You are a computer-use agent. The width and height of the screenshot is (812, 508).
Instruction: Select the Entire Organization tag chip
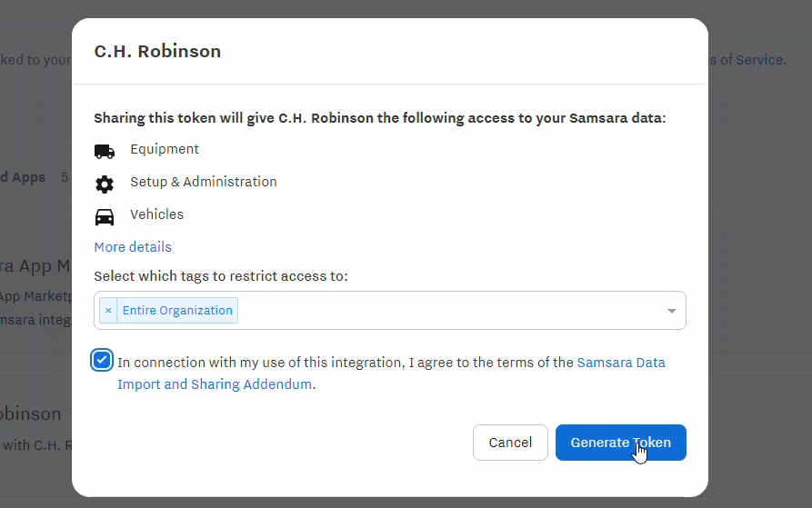(x=177, y=311)
